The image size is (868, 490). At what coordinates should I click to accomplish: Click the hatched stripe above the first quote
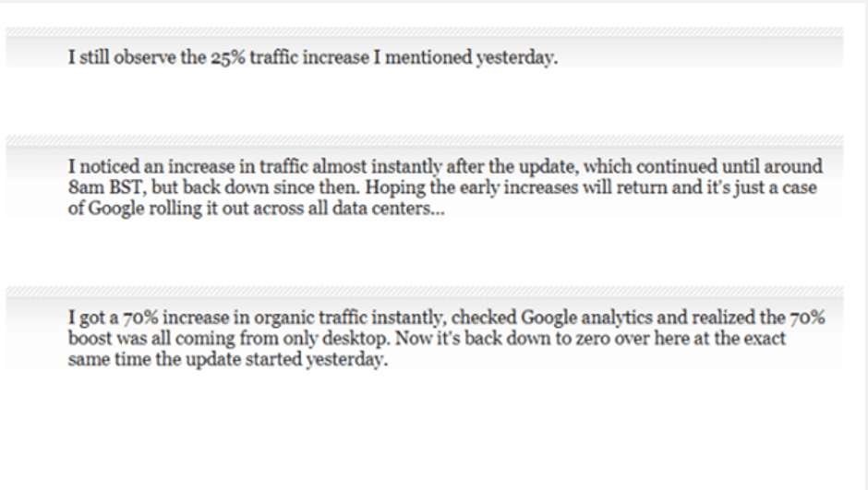425,31
